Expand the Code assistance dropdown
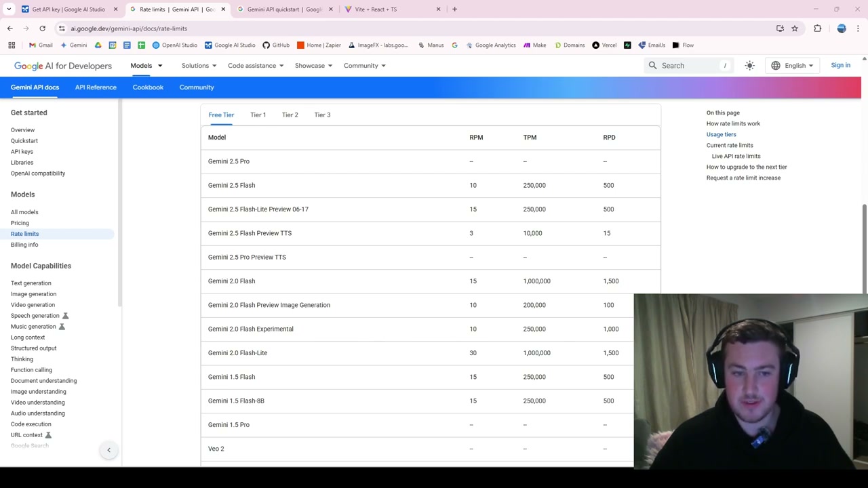 click(x=256, y=66)
